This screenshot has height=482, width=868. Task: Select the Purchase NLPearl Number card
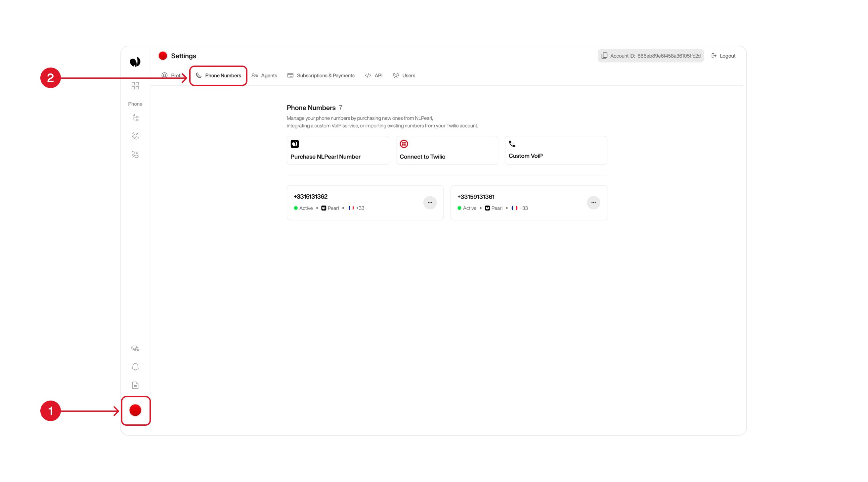click(338, 150)
